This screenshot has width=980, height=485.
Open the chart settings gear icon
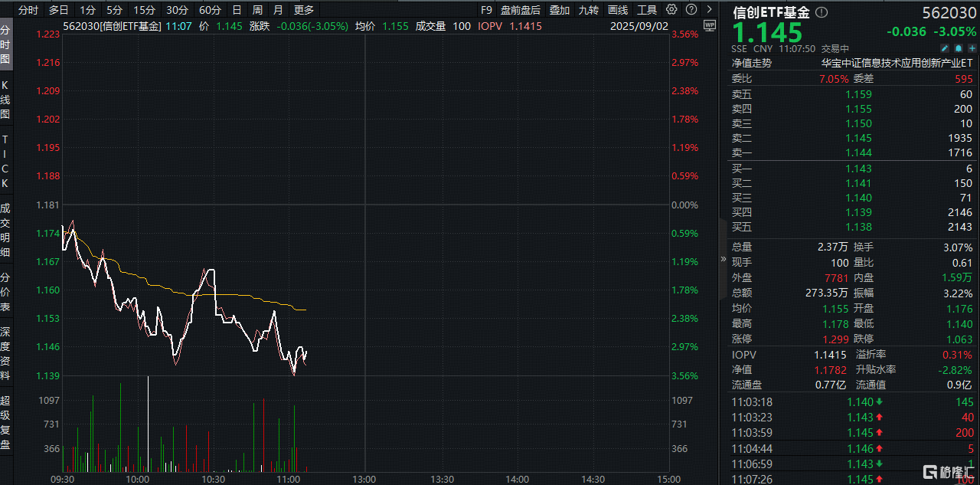671,10
